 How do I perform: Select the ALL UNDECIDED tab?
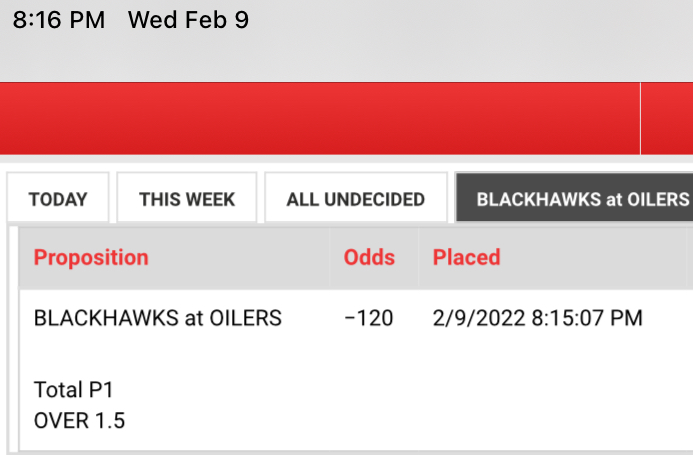click(355, 199)
